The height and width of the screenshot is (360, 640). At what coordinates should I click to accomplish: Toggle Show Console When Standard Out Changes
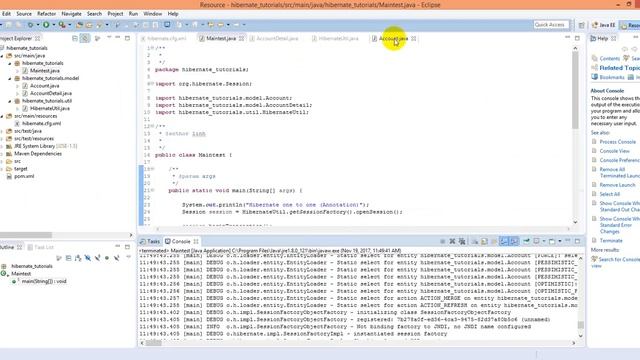[x=504, y=241]
